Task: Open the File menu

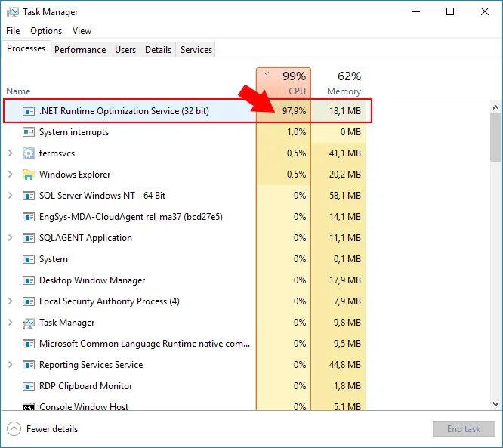Action: [13, 31]
